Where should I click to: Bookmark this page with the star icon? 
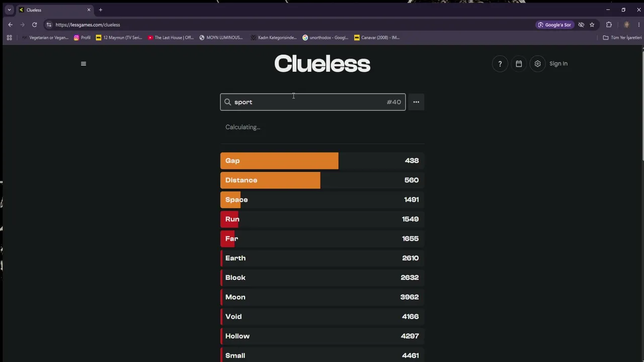(x=592, y=25)
